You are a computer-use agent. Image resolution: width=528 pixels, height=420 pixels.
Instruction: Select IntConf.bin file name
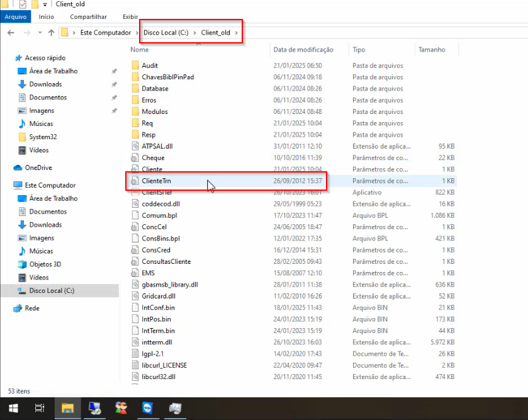point(158,307)
